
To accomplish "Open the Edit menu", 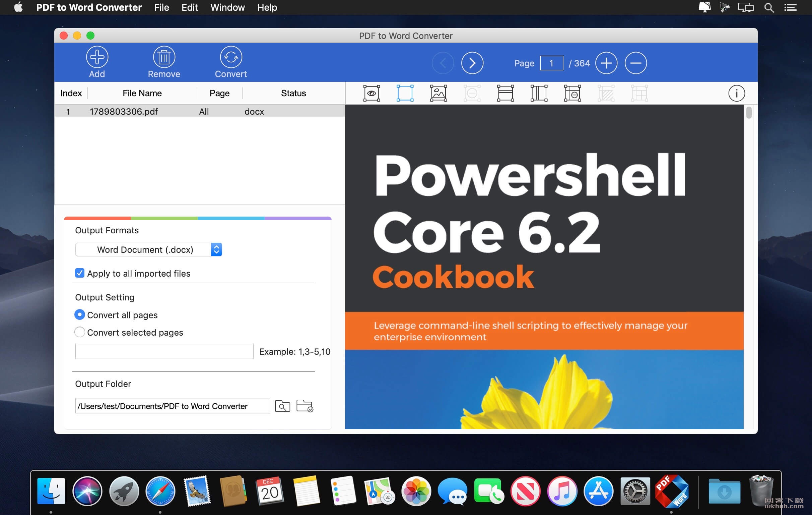I will (190, 7).
